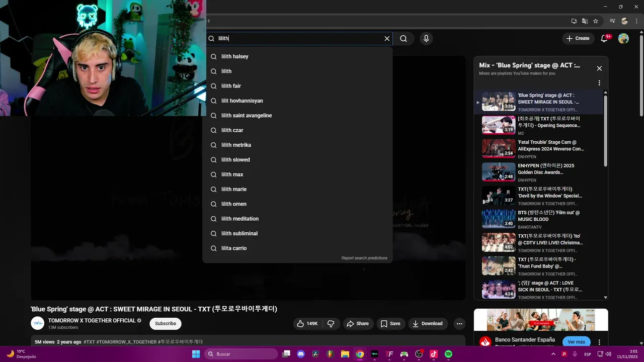Viewport: 644px width, 362px height.
Task: Open TOMORROW X TOGETHER channel avatar
Action: pyautogui.click(x=37, y=323)
